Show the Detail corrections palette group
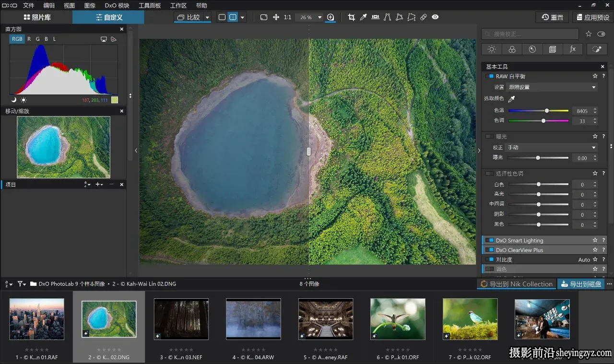Viewport: 614px width, 364px height. click(x=532, y=49)
